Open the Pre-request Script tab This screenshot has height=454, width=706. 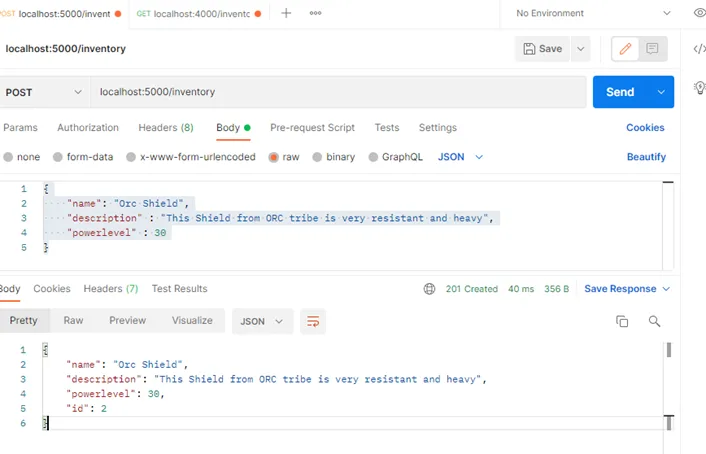tap(312, 127)
